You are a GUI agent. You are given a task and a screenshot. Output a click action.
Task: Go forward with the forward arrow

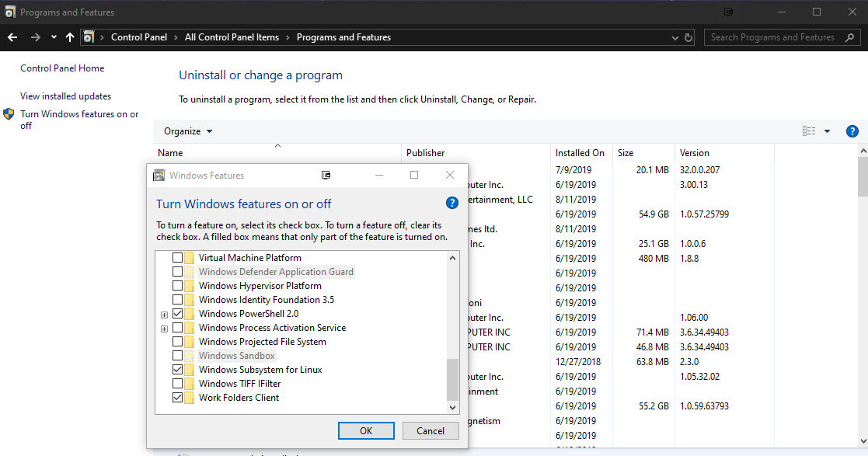pos(36,37)
